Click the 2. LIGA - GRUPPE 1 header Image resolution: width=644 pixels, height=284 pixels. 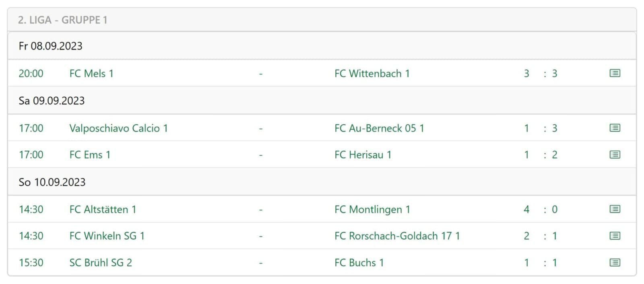[63, 20]
